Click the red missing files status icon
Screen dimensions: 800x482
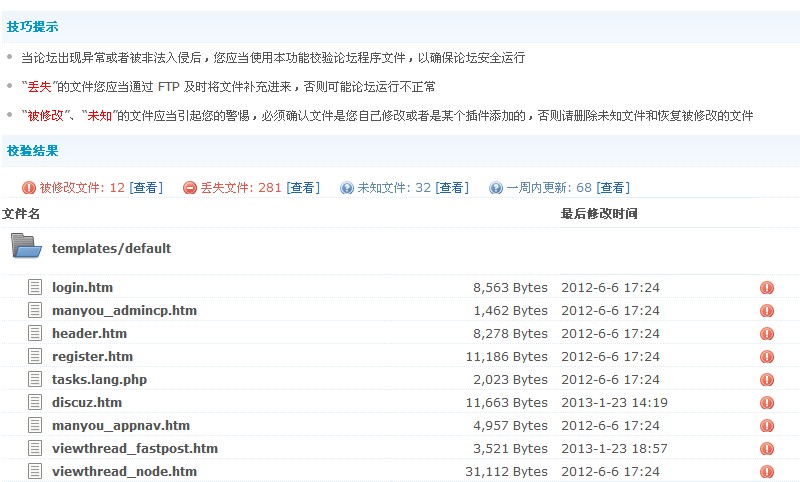190,188
